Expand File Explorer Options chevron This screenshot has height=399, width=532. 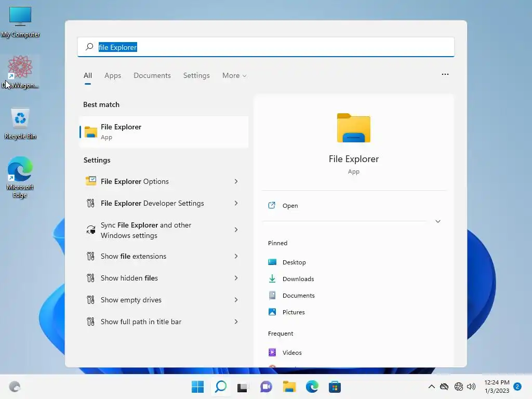tap(236, 181)
